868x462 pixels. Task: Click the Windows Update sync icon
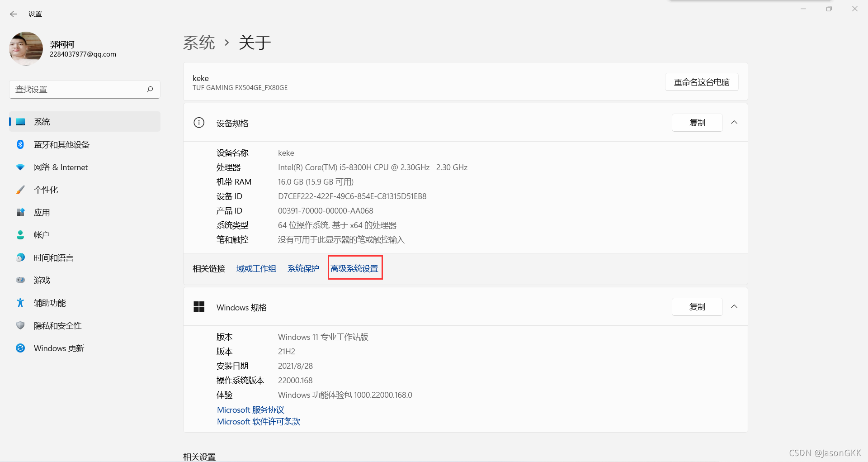[20, 348]
